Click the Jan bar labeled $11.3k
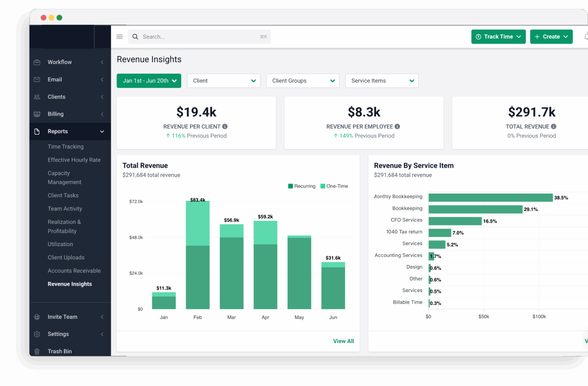588x386 pixels. pyautogui.click(x=164, y=301)
